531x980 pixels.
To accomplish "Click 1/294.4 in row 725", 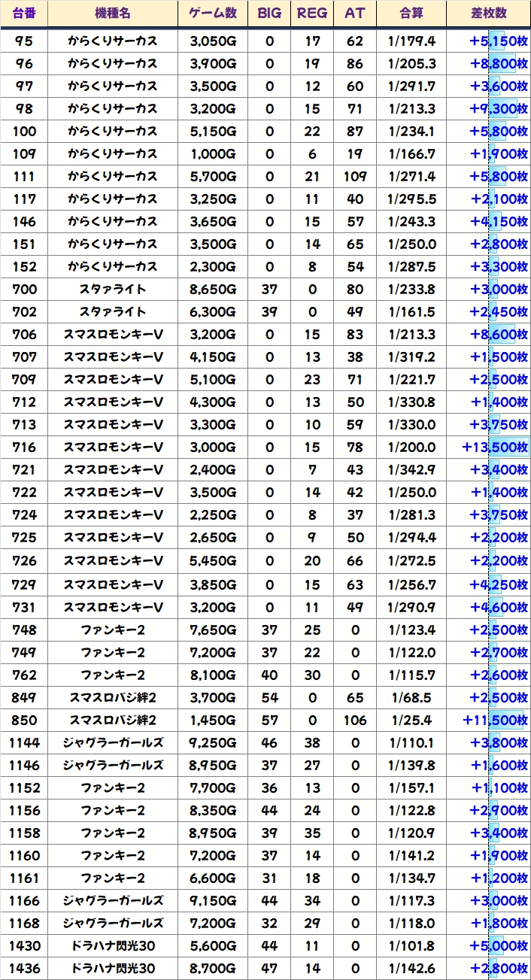I will 411,538.
